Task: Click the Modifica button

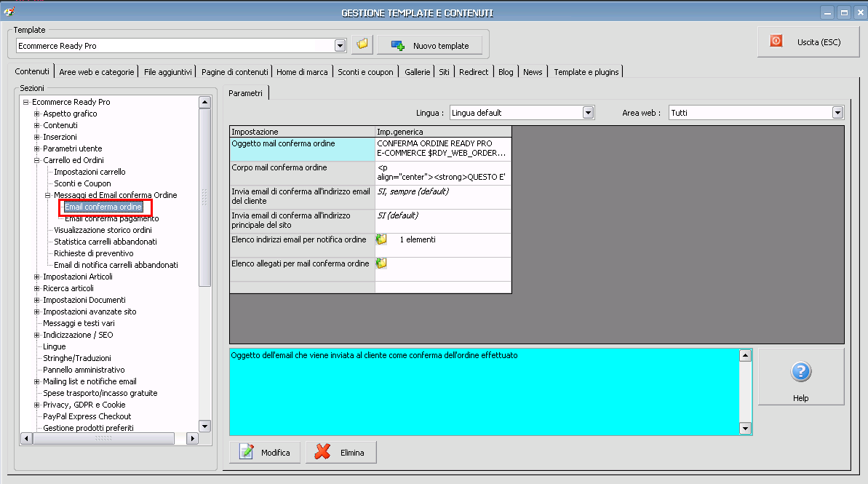Action: 265,453
